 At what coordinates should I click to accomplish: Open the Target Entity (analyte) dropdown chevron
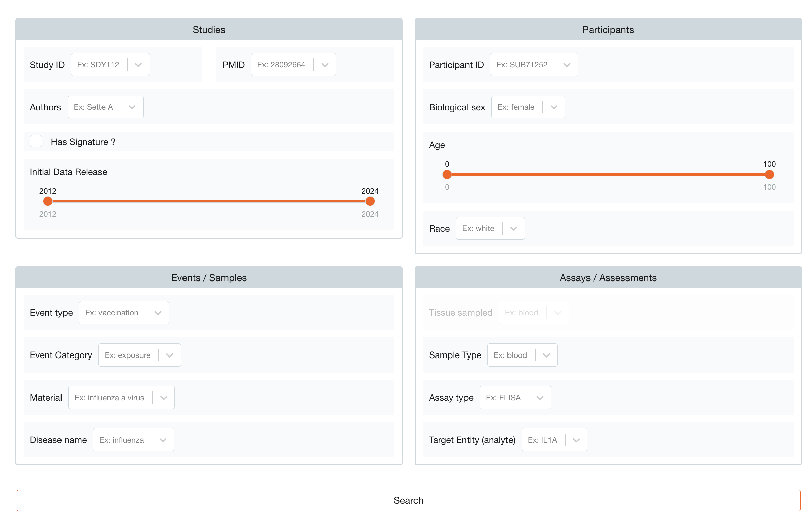point(576,440)
